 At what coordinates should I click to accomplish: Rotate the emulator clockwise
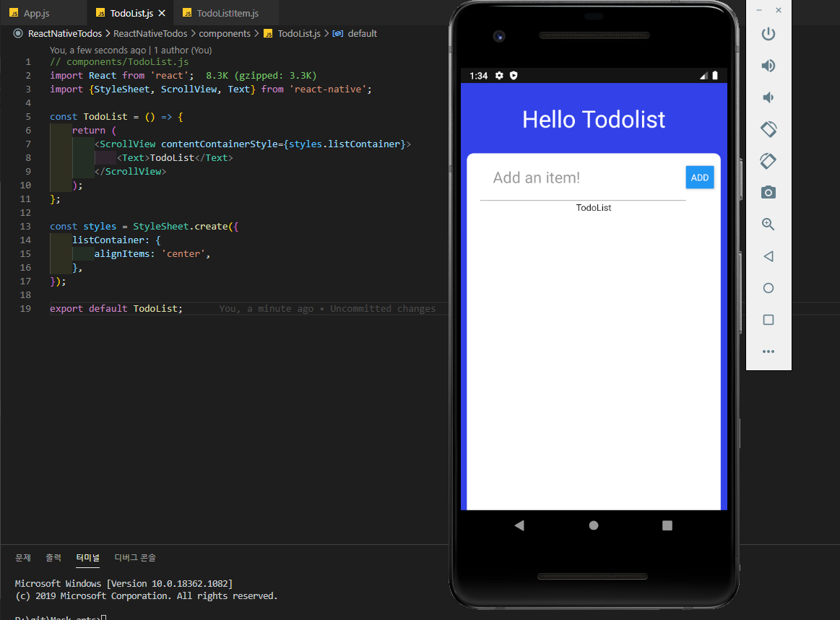[768, 160]
